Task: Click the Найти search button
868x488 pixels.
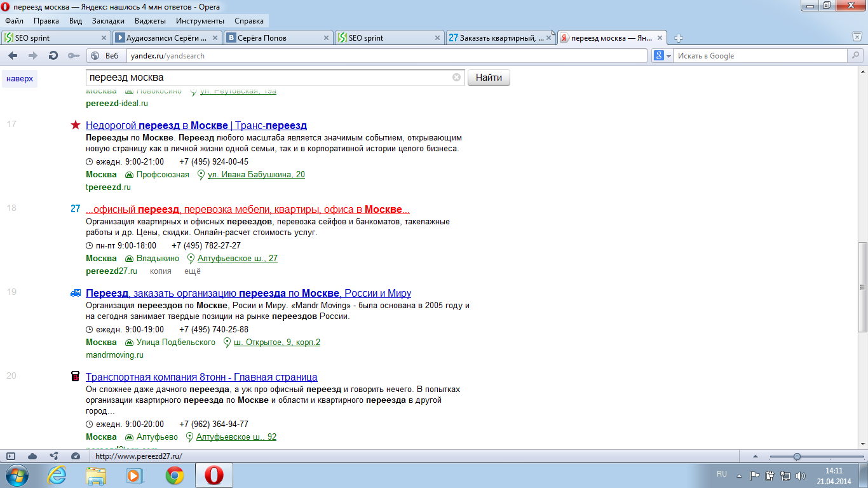Action: click(x=489, y=78)
